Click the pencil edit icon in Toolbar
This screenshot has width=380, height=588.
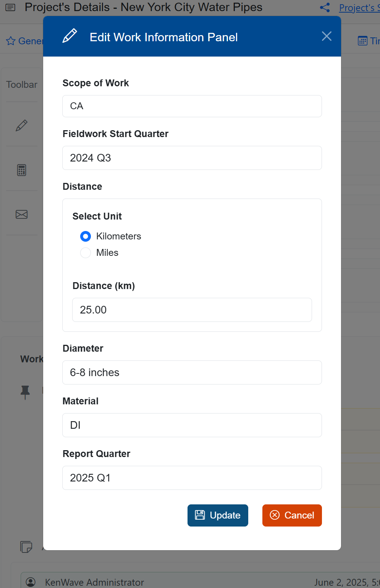[21, 126]
